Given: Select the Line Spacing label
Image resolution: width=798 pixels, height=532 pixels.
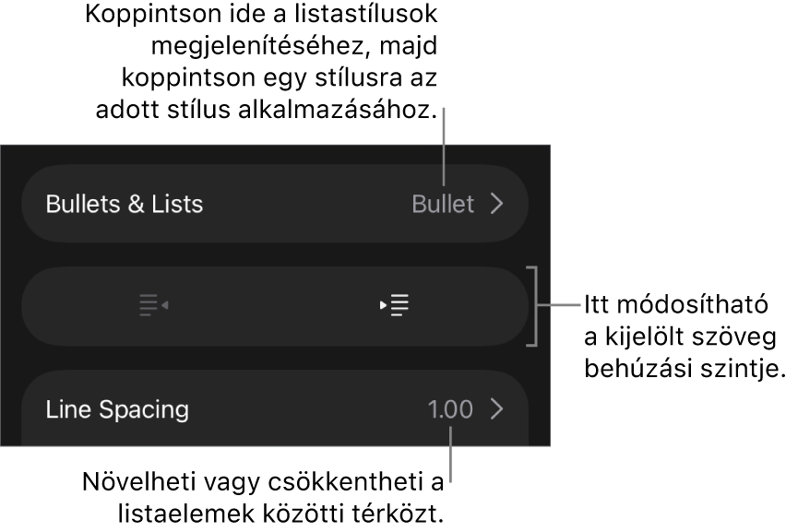Looking at the screenshot, I should 117,409.
